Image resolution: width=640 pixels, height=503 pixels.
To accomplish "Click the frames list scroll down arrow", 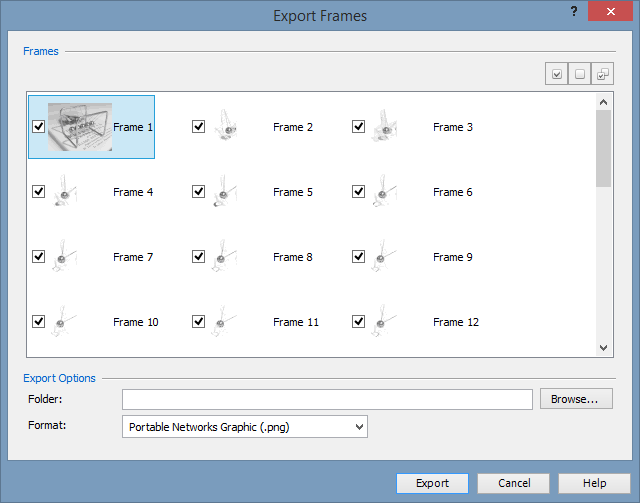I will pos(603,347).
